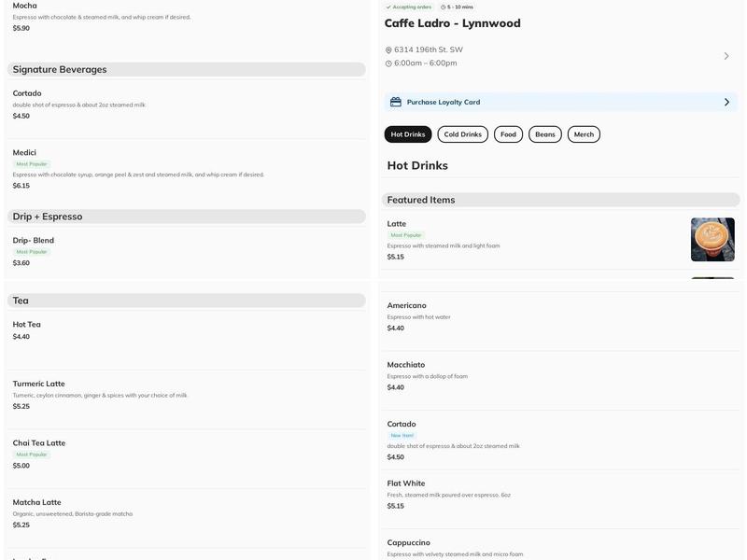Open loyalty card via blue arrow
Screen dimensions: 747x560
pyautogui.click(x=726, y=102)
